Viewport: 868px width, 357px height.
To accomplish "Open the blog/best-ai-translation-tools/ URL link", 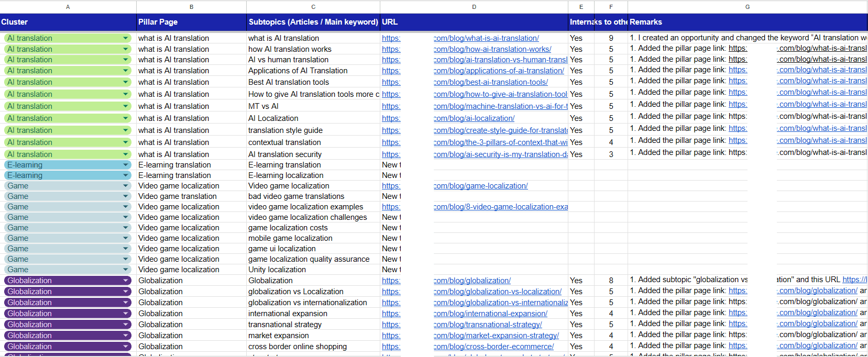I will (x=491, y=82).
